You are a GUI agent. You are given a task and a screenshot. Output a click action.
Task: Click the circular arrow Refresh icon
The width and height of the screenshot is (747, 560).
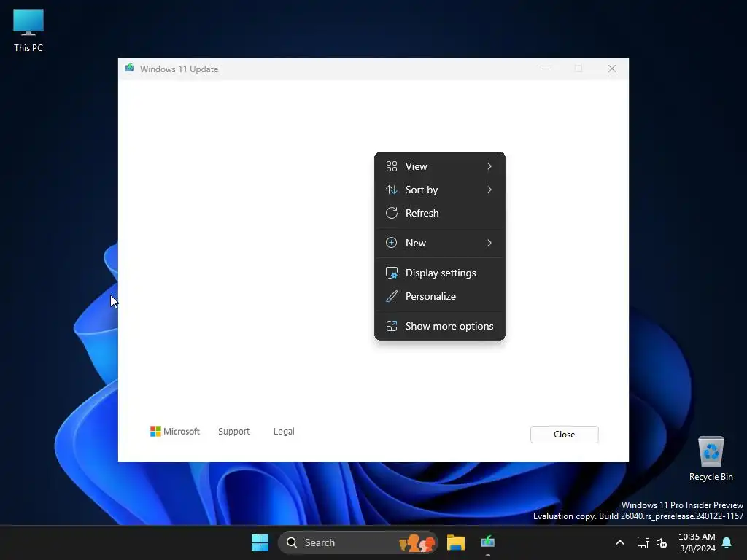(x=392, y=213)
